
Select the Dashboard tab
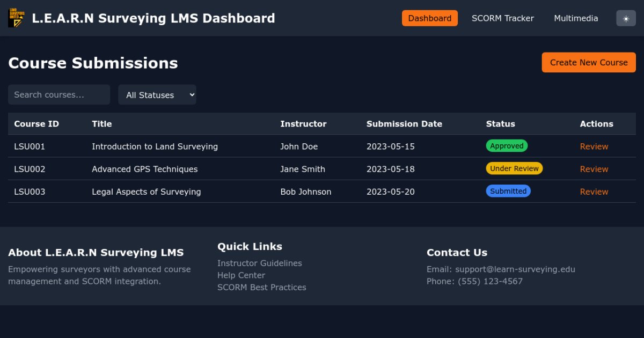click(429, 18)
